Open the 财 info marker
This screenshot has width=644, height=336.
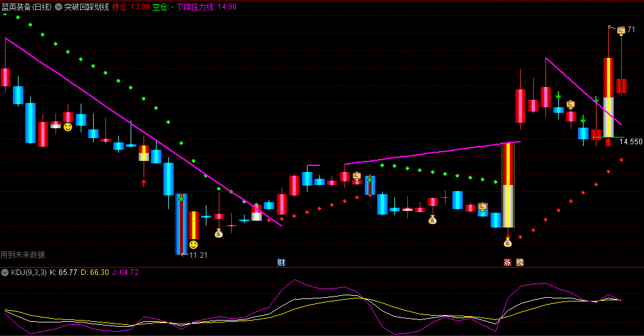point(281,262)
